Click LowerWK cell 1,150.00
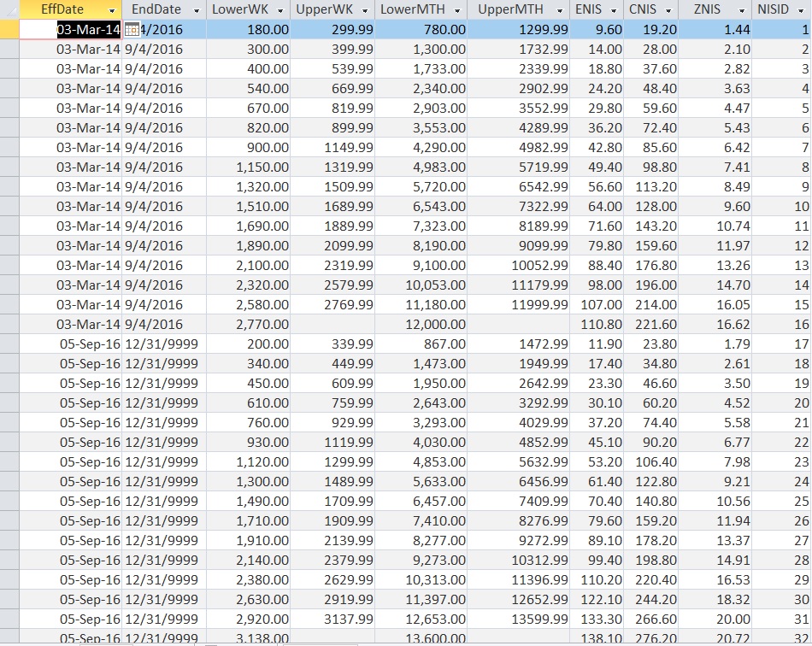This screenshot has height=646, width=812. [x=248, y=167]
